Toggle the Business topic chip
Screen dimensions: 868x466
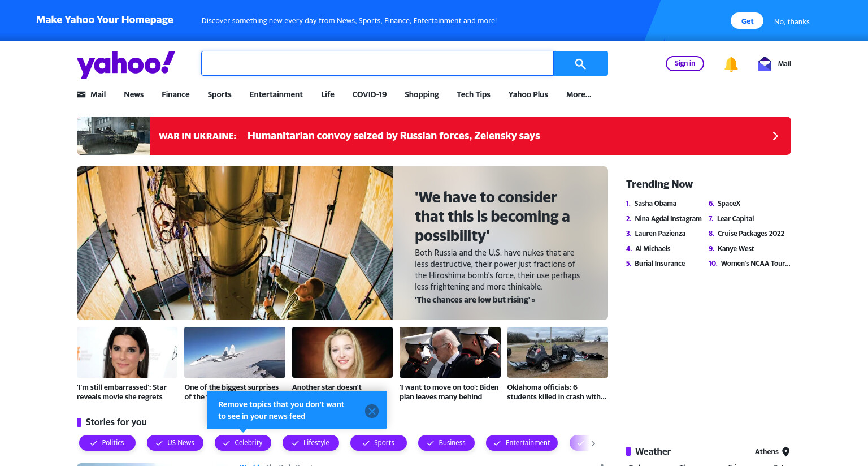pos(446,443)
